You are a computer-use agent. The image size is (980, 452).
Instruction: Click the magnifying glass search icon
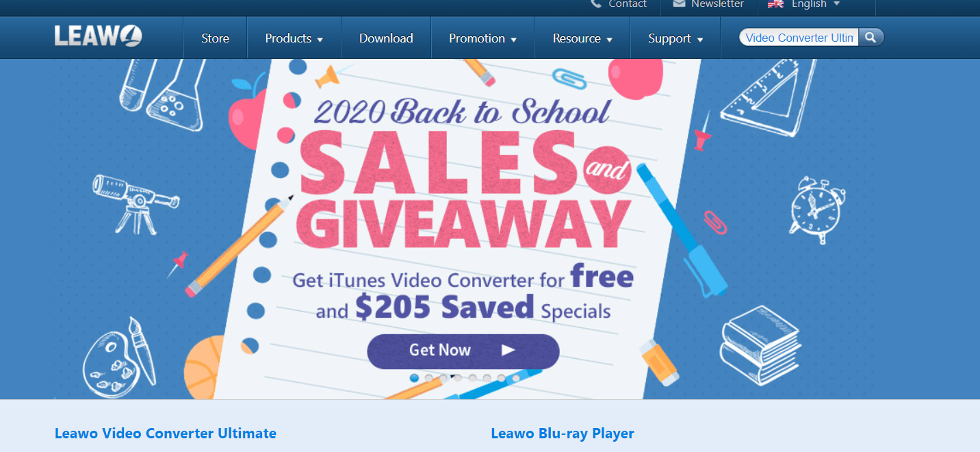pos(871,38)
